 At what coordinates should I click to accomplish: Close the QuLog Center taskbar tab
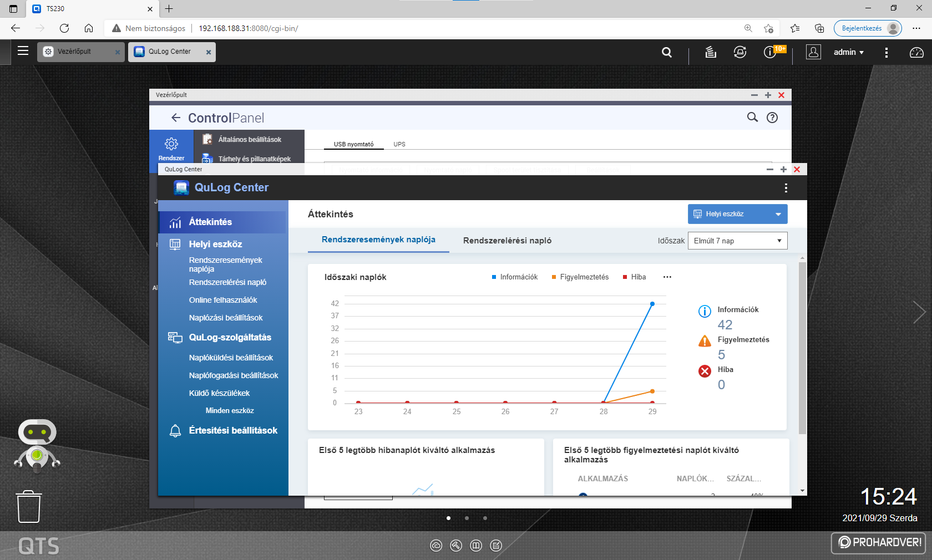pos(209,52)
